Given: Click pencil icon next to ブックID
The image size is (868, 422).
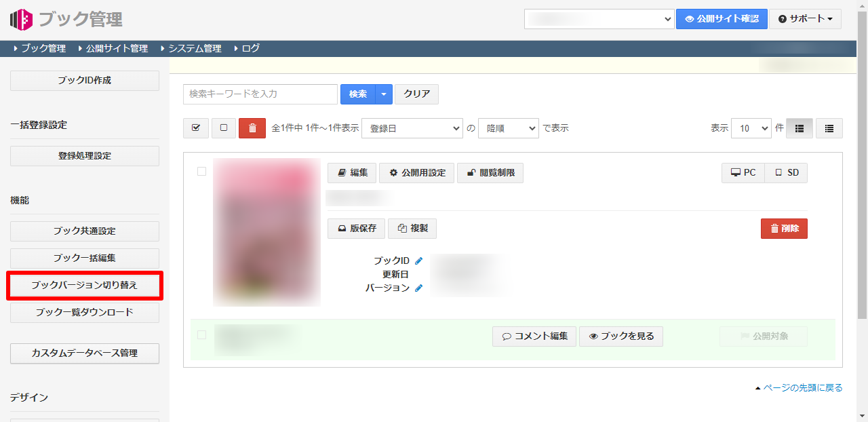Looking at the screenshot, I should tap(418, 261).
